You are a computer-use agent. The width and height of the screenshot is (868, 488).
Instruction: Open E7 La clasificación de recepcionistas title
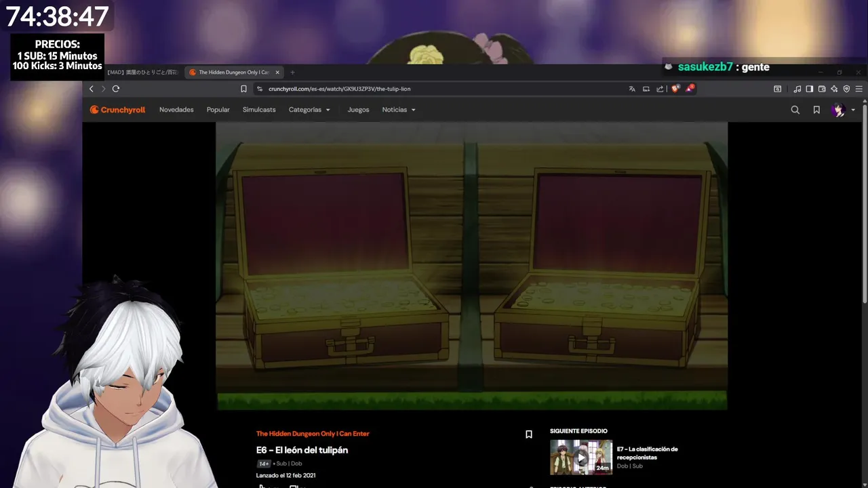click(x=648, y=453)
